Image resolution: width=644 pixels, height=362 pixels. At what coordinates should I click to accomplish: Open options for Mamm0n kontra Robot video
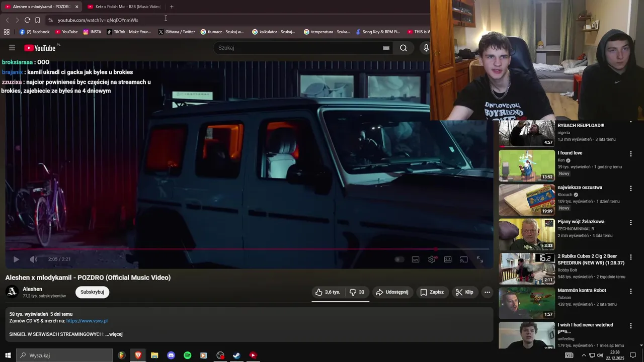click(x=631, y=291)
